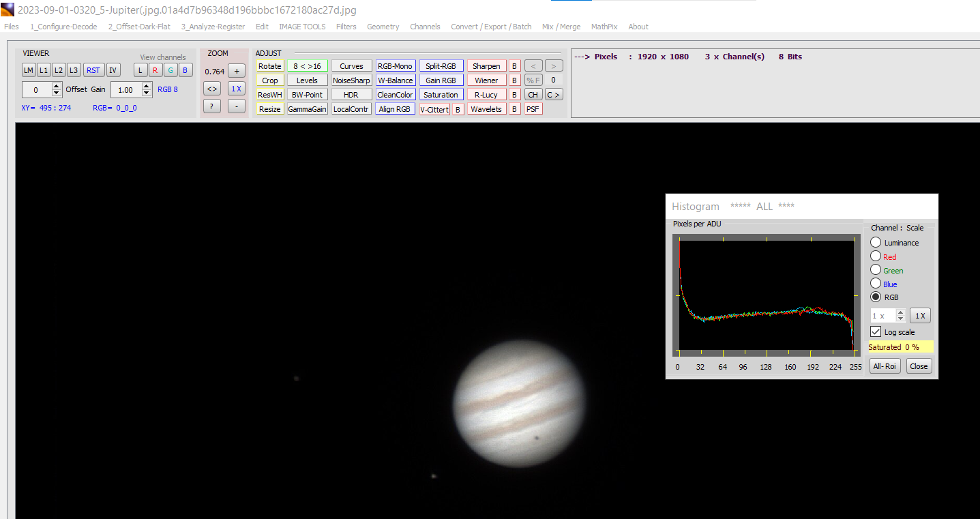Reset histogram scale with its 1X button

coord(920,316)
